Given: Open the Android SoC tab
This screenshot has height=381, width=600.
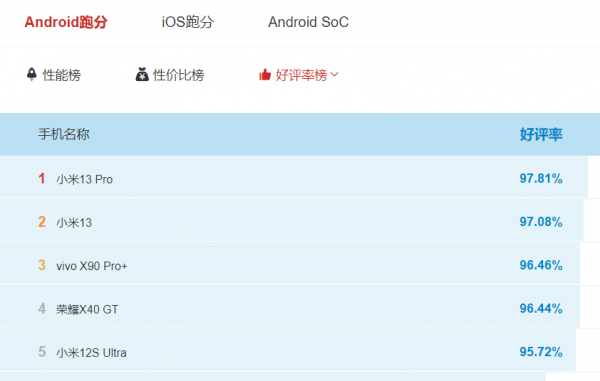Looking at the screenshot, I should [x=308, y=22].
